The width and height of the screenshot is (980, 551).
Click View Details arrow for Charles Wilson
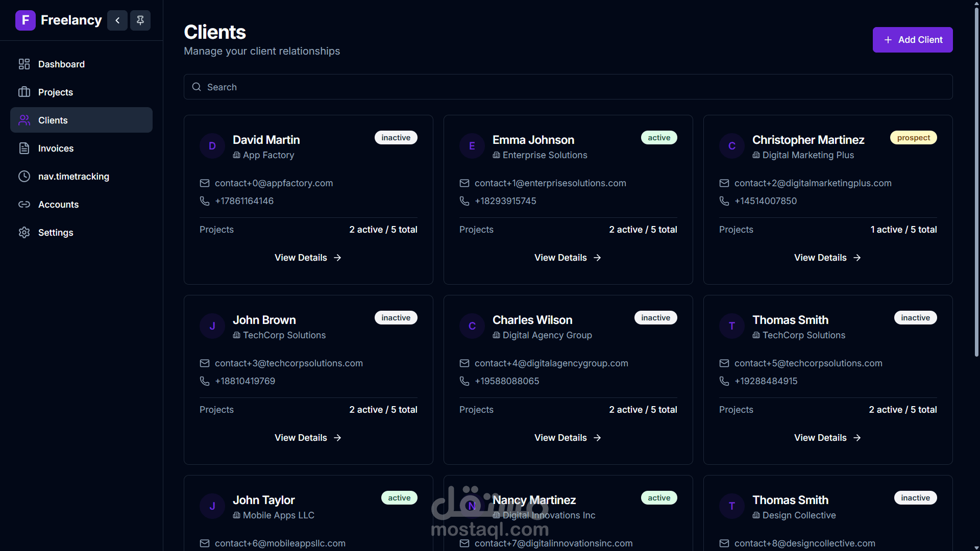coord(597,438)
